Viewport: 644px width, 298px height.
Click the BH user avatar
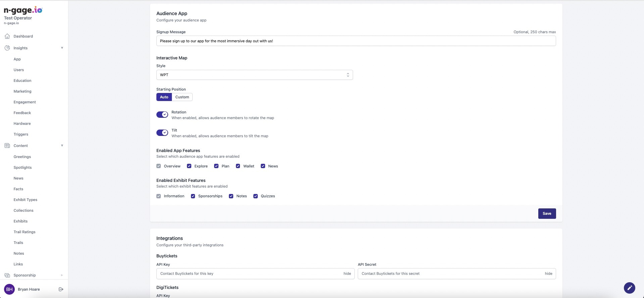coord(9,289)
